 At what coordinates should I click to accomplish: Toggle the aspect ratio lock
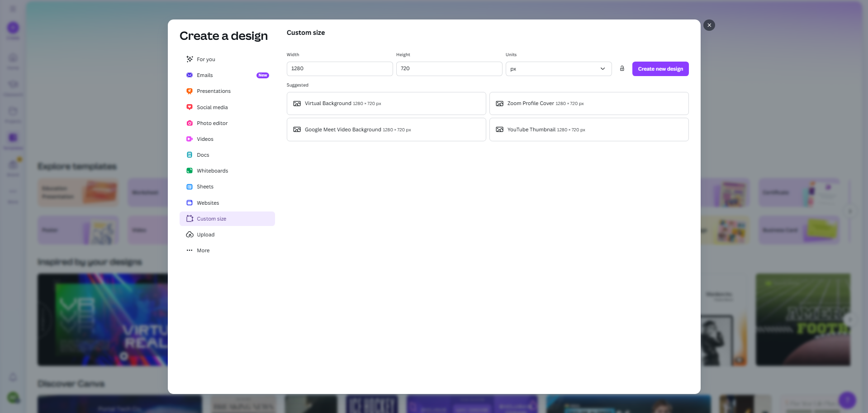622,68
